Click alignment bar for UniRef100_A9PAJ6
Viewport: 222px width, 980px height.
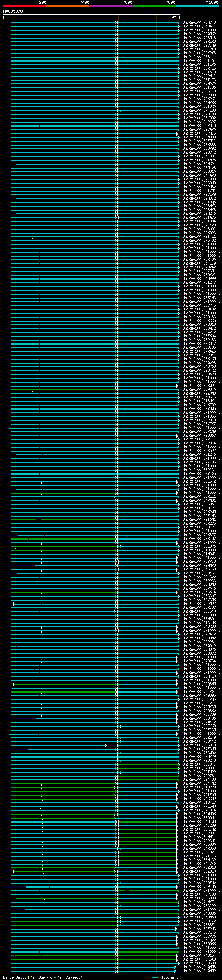[94, 133]
